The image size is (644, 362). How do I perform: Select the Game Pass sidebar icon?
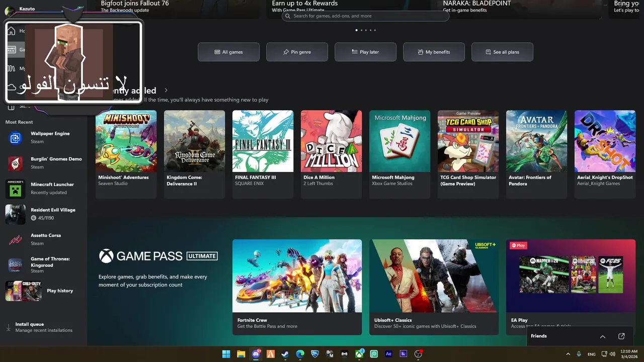[x=11, y=50]
